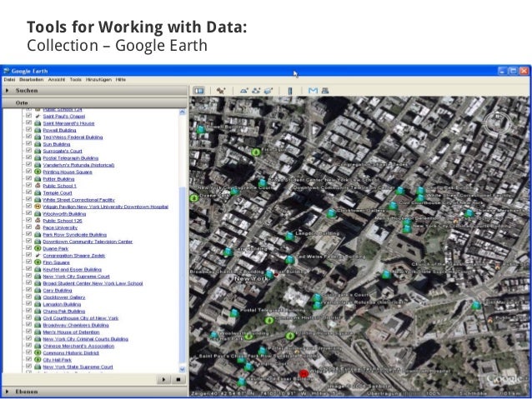The height and width of the screenshot is (399, 532).
Task: Click the play tour button
Action: 164,379
